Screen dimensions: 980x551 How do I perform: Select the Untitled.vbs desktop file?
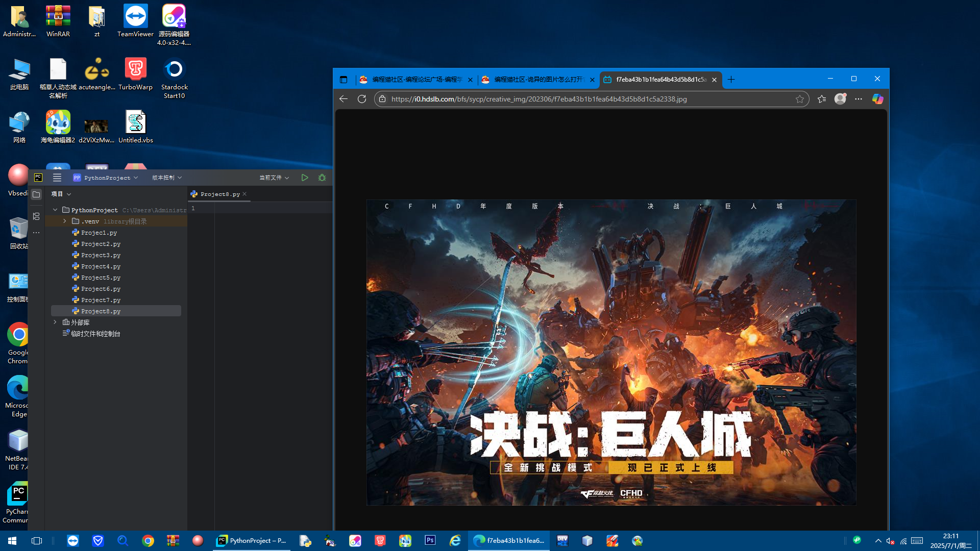pos(136,127)
